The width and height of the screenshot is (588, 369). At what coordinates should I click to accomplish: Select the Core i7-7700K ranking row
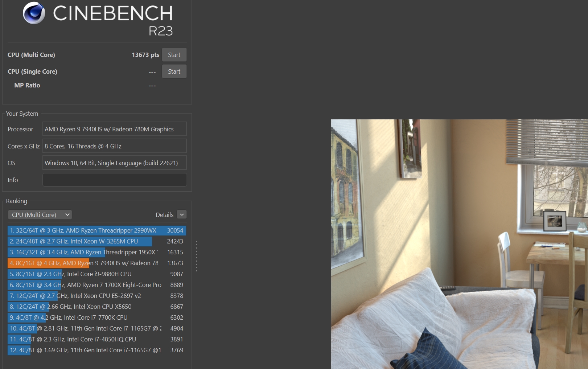[x=96, y=317]
